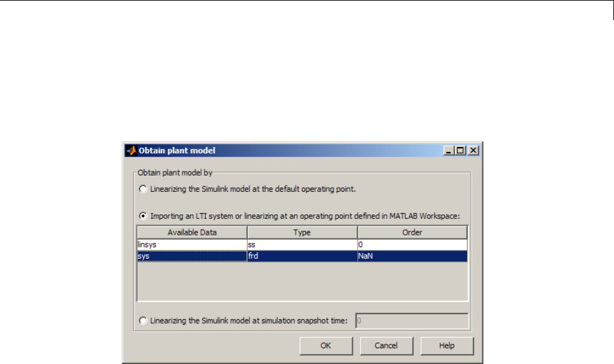Click the Order column header

(412, 233)
